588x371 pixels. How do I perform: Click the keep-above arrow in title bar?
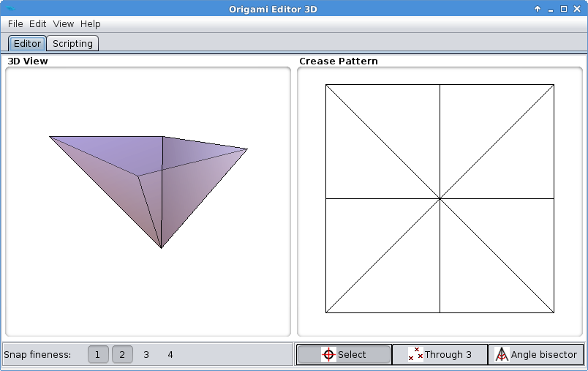pyautogui.click(x=538, y=9)
